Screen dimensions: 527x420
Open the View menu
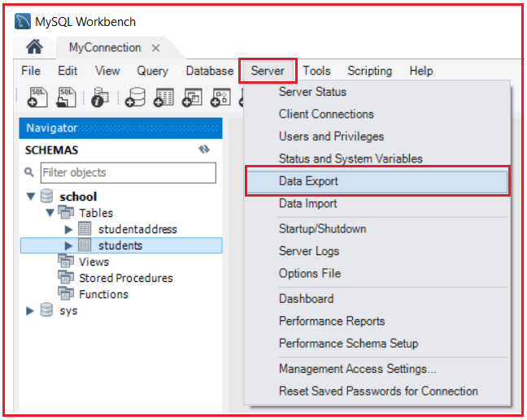point(107,71)
